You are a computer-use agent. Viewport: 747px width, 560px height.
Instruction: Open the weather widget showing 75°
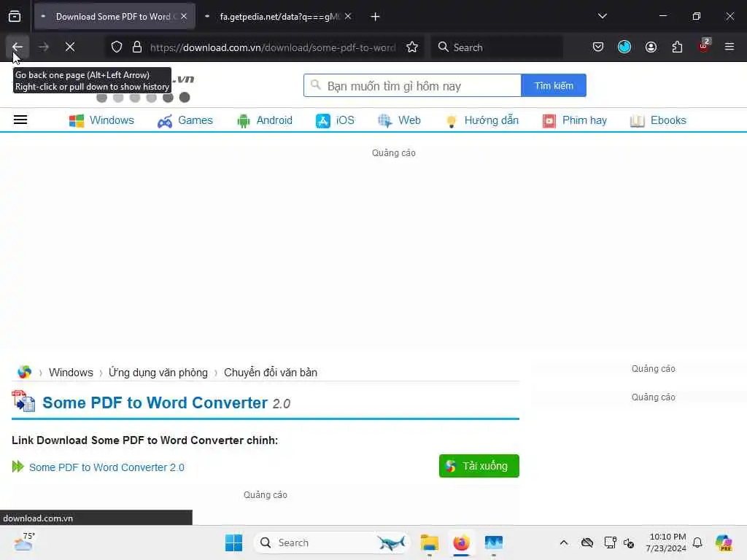pyautogui.click(x=24, y=542)
